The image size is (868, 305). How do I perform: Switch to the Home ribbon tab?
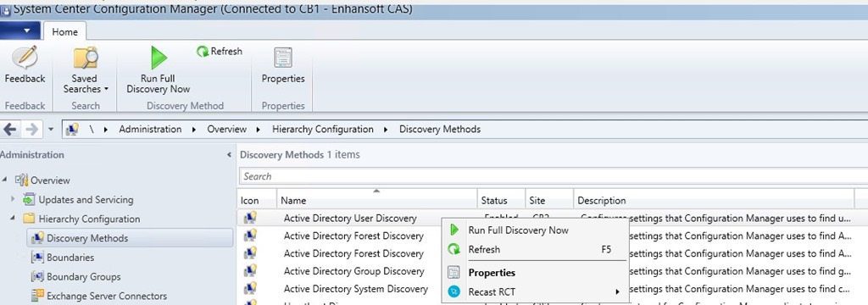tap(64, 31)
